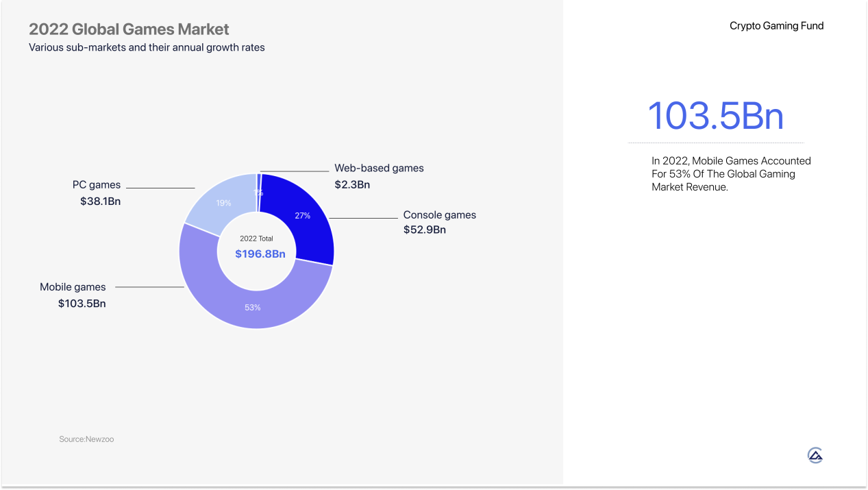Click the large 103.5Bn headline figure

click(x=715, y=116)
